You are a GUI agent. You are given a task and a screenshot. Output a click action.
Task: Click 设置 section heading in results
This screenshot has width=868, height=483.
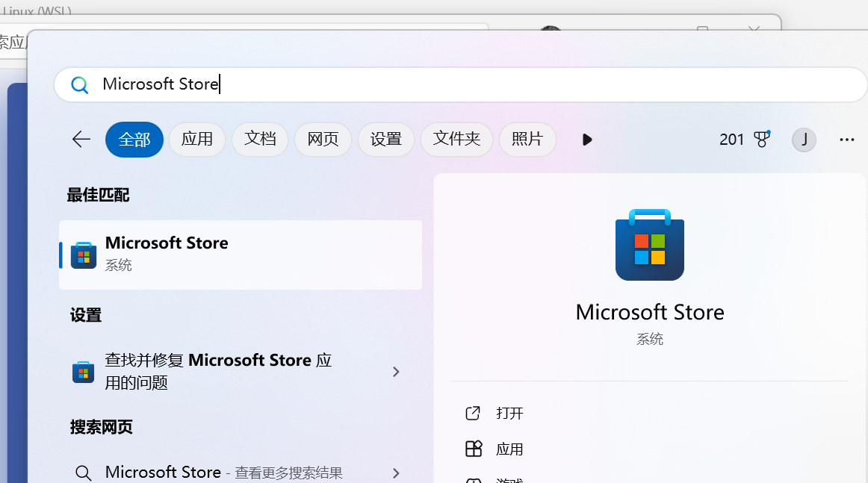[86, 315]
